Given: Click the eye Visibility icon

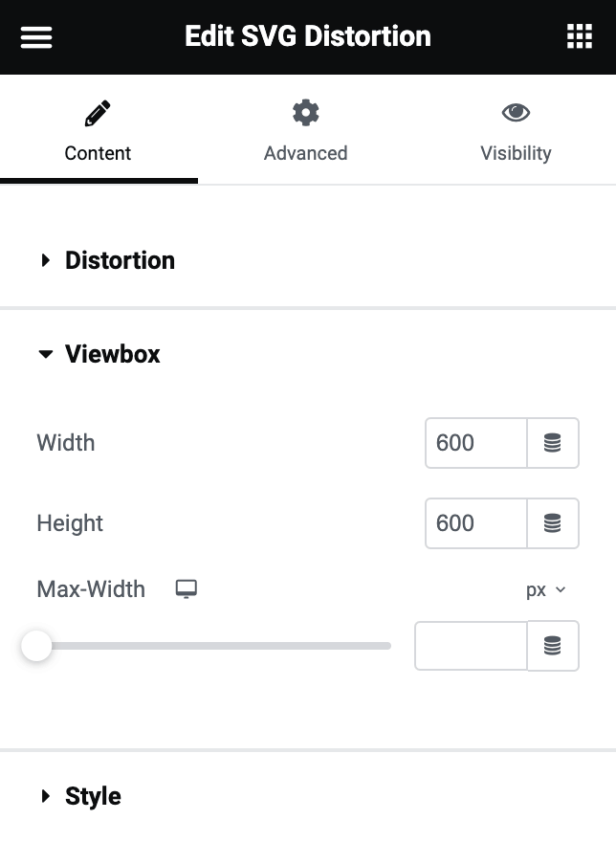Looking at the screenshot, I should coord(516,112).
